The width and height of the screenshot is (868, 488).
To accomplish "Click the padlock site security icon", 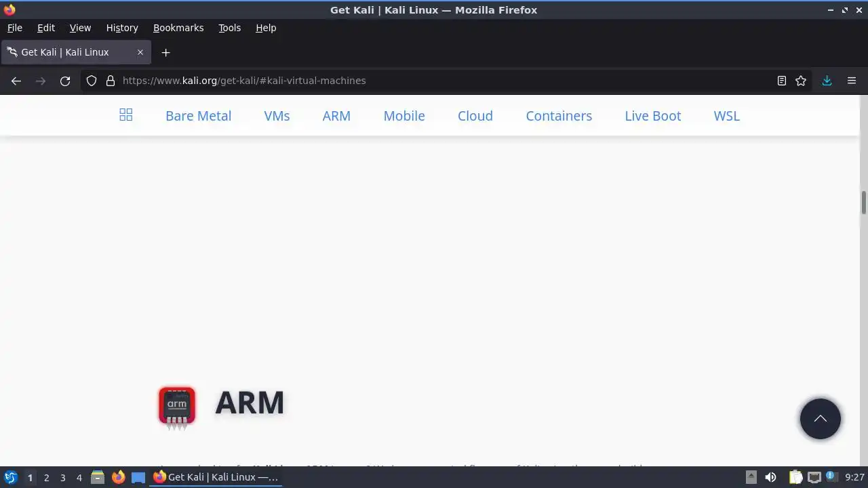I will point(111,81).
